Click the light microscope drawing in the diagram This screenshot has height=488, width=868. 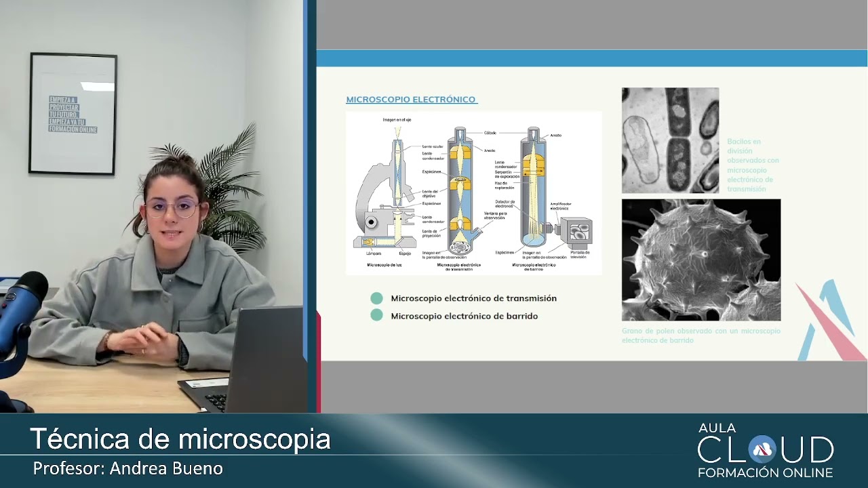pyautogui.click(x=384, y=192)
